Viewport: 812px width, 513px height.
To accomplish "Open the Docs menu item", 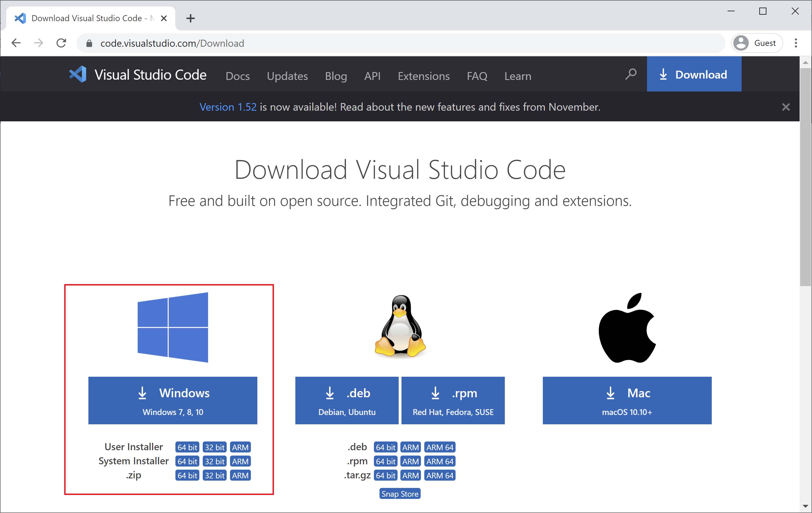I will tap(237, 76).
